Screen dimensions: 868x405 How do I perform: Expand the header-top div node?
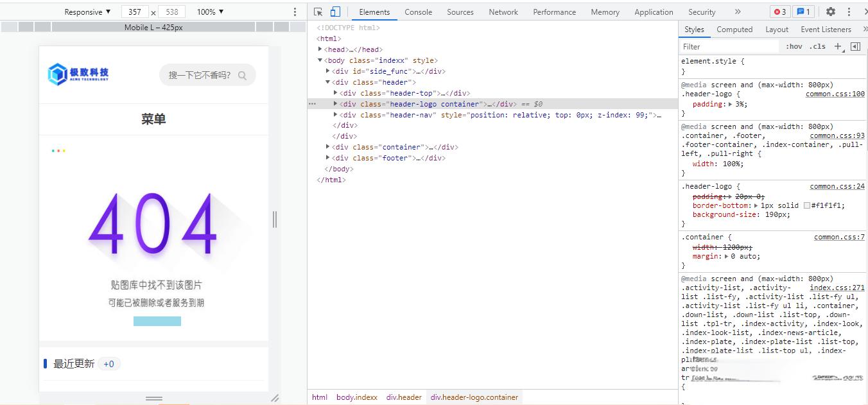point(336,93)
